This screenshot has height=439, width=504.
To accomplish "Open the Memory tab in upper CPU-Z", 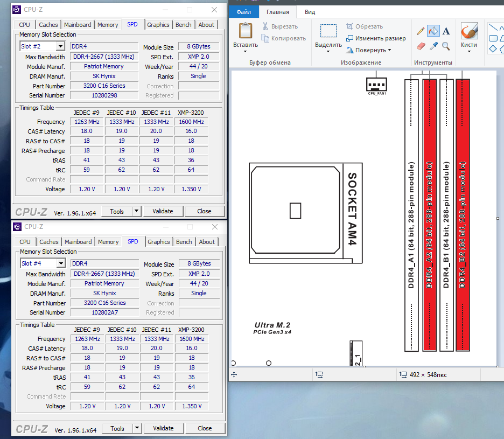I will coord(108,25).
